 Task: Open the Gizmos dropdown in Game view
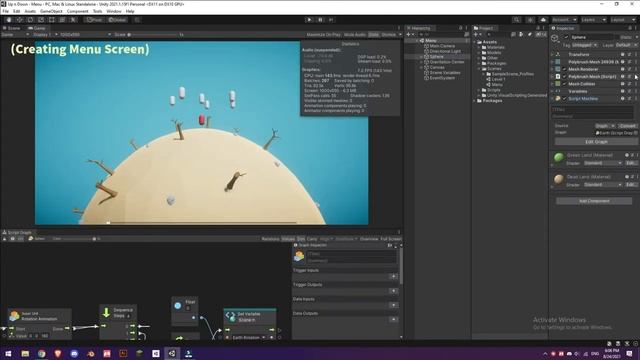coord(391,35)
